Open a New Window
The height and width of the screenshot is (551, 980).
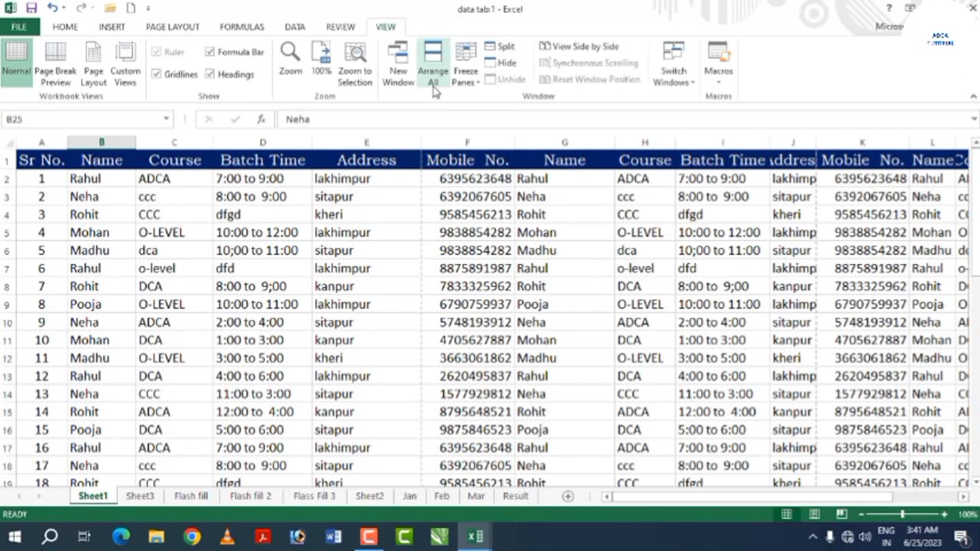click(x=398, y=64)
